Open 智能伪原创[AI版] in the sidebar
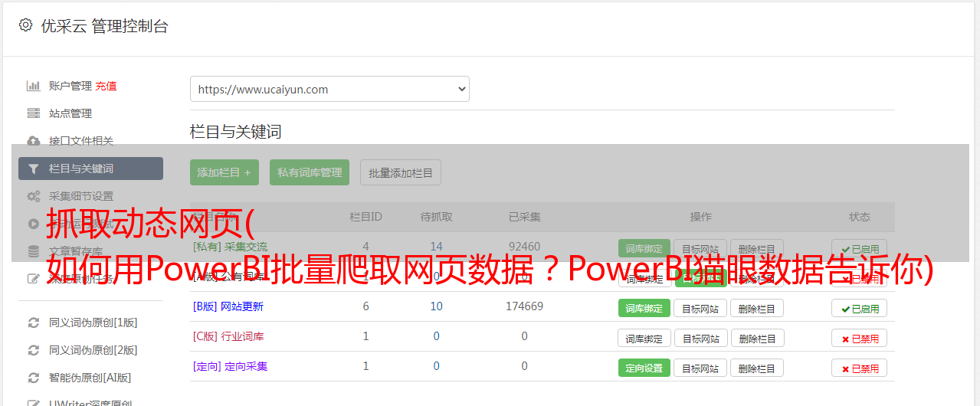The height and width of the screenshot is (406, 980). click(90, 378)
